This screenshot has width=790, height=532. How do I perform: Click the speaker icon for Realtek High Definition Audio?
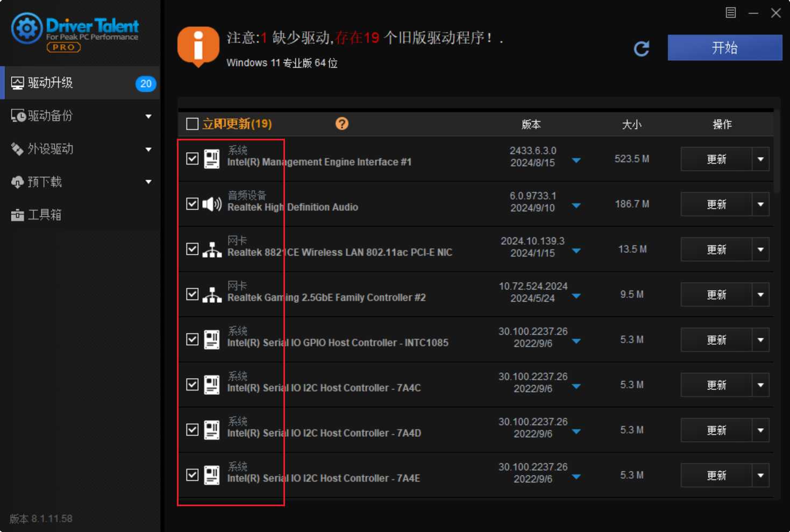click(212, 204)
